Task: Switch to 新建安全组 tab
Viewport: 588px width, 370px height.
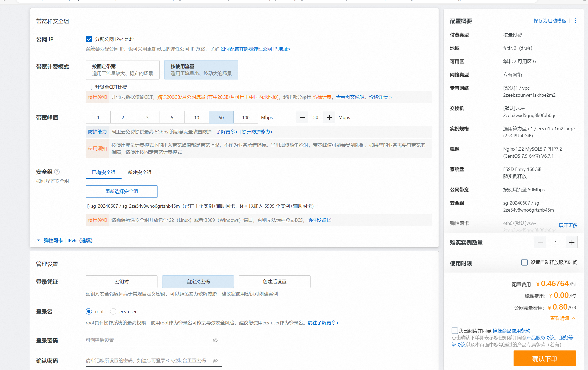Action: point(140,172)
